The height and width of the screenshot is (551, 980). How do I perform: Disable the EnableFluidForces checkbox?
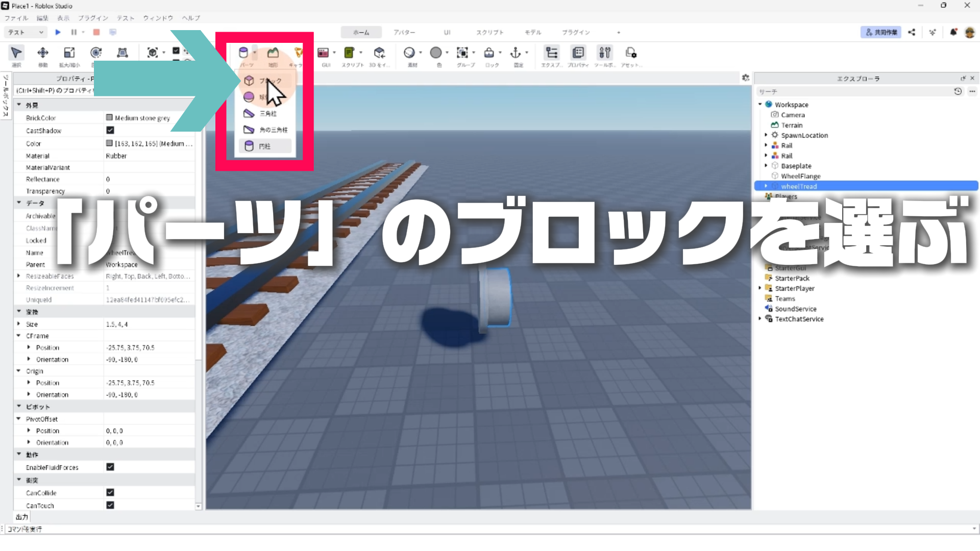point(110,467)
